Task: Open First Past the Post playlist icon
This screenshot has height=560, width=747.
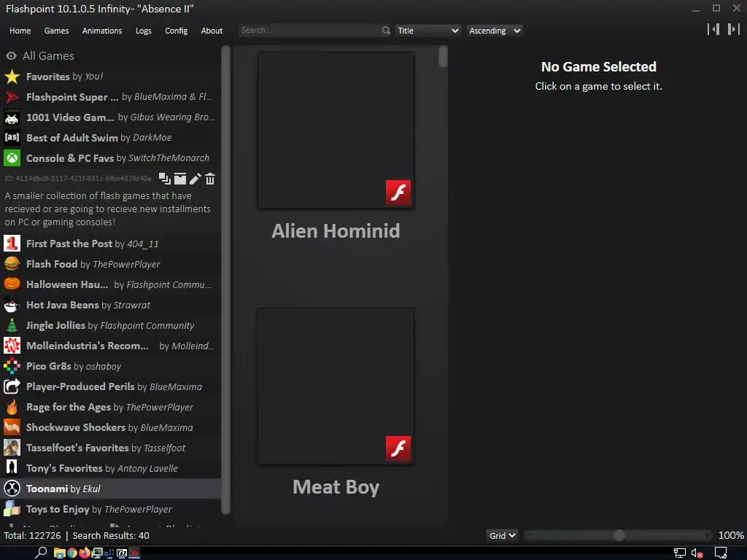Action: coord(12,244)
